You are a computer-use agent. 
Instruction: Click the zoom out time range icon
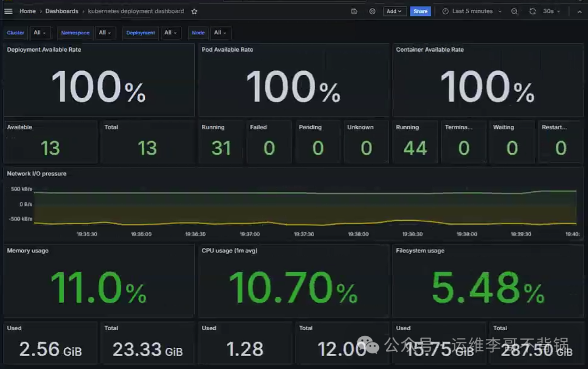(x=514, y=11)
